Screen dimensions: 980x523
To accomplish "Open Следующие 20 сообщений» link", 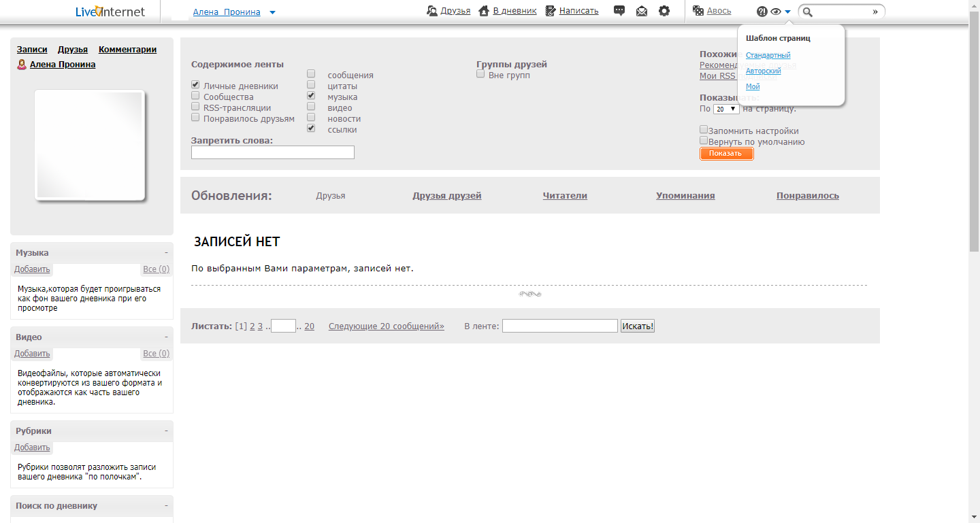I will point(387,326).
